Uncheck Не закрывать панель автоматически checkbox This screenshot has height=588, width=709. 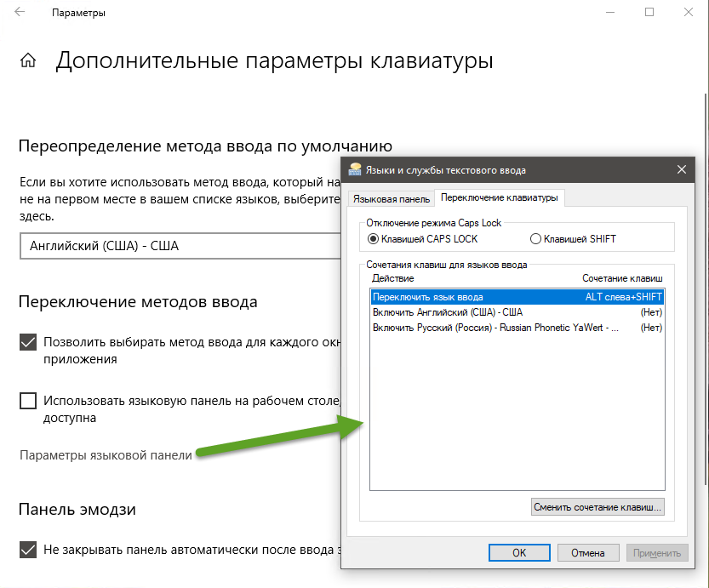tap(28, 549)
